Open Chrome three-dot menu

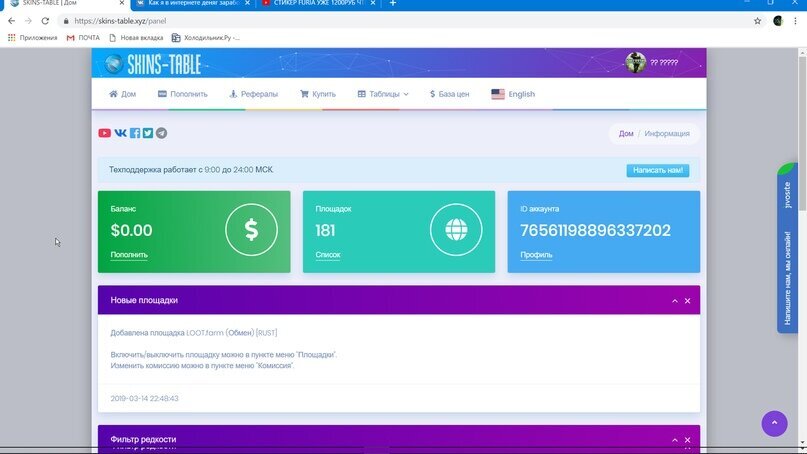(795, 21)
